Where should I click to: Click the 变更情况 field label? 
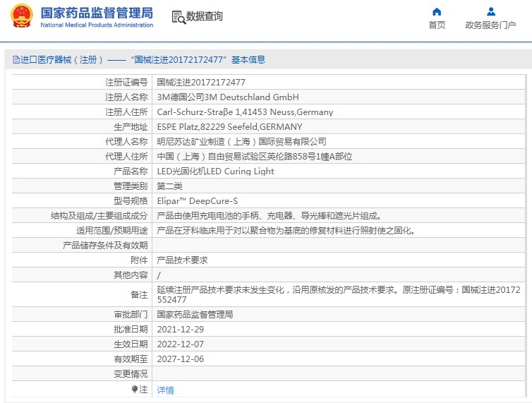coord(131,374)
